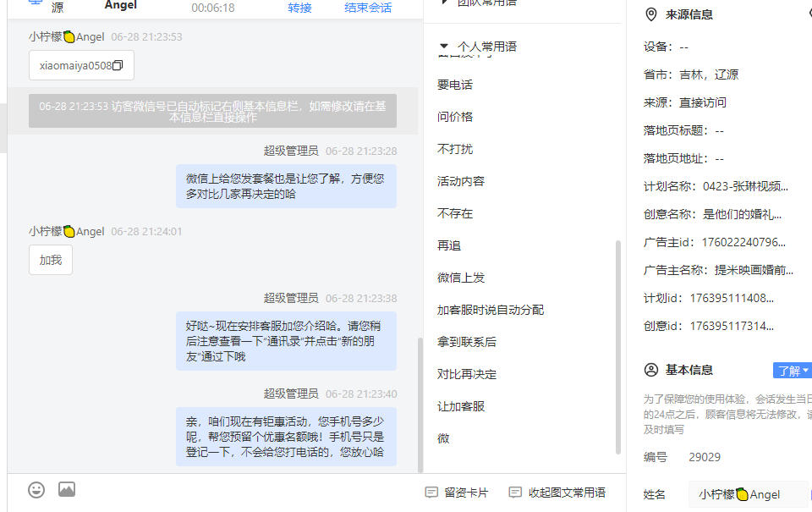The width and height of the screenshot is (812, 512).
Task: Click the 来源：直接访问 row
Action: (x=684, y=102)
